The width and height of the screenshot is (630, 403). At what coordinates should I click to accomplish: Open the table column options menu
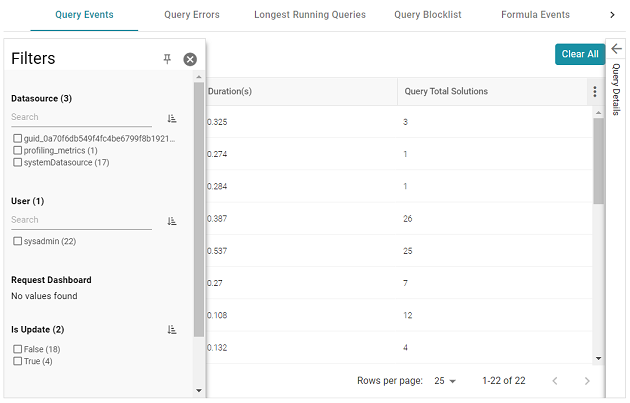(x=595, y=92)
